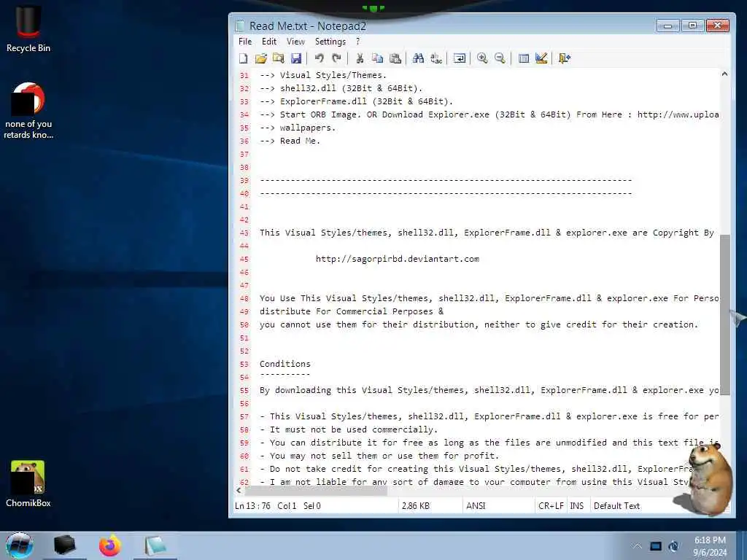Screen dimensions: 747x560
Task: Open the Settings menu
Action: click(x=330, y=42)
